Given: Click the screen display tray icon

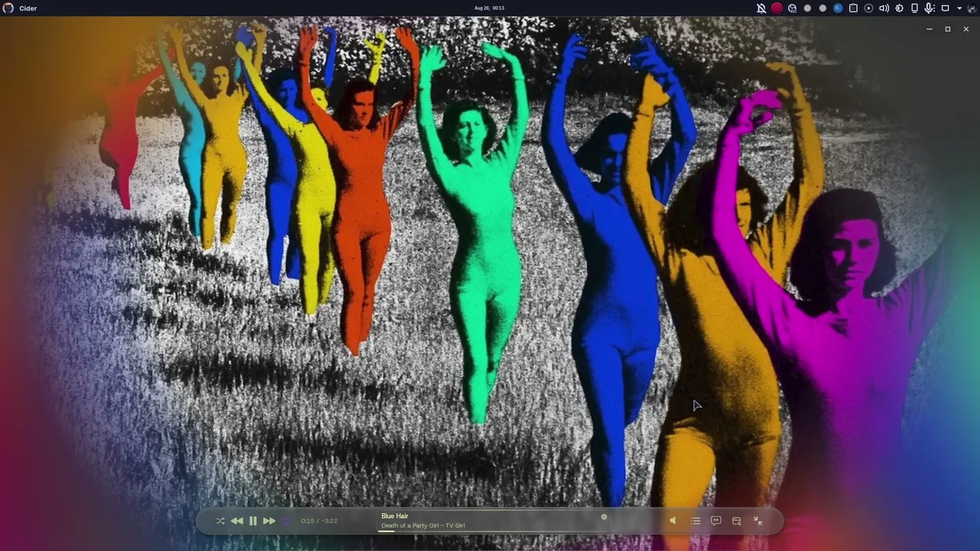Looking at the screenshot, I should pos(945,8).
